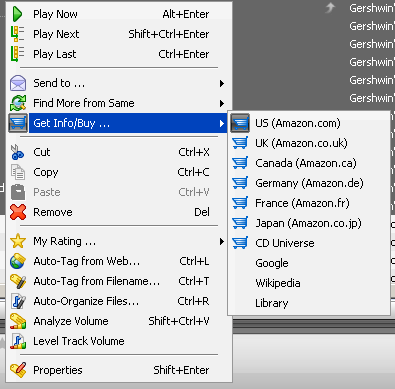This screenshot has width=395, height=389.
Task: Select Copy from the context menu
Action: (119, 172)
